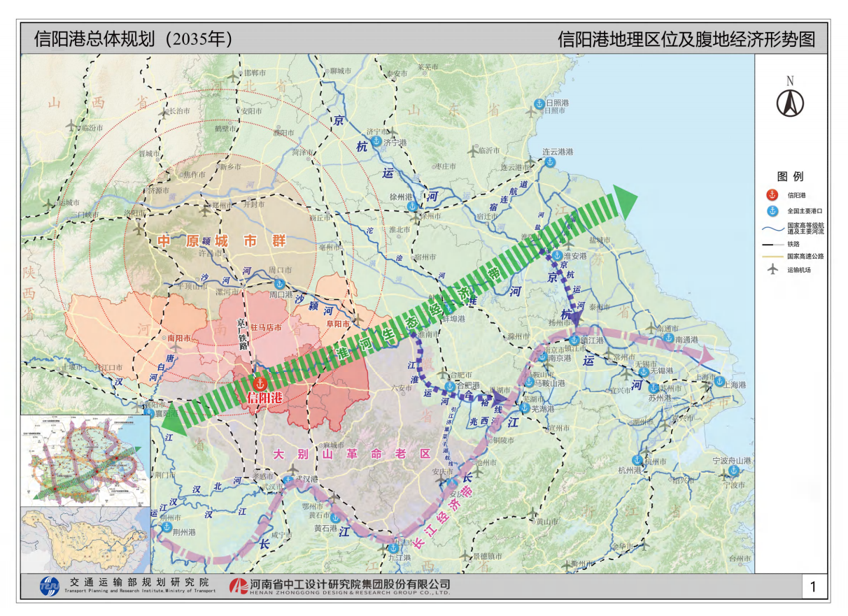Click the red Xinyang Port anchor marker on the map
This screenshot has width=848, height=616.
click(x=260, y=383)
